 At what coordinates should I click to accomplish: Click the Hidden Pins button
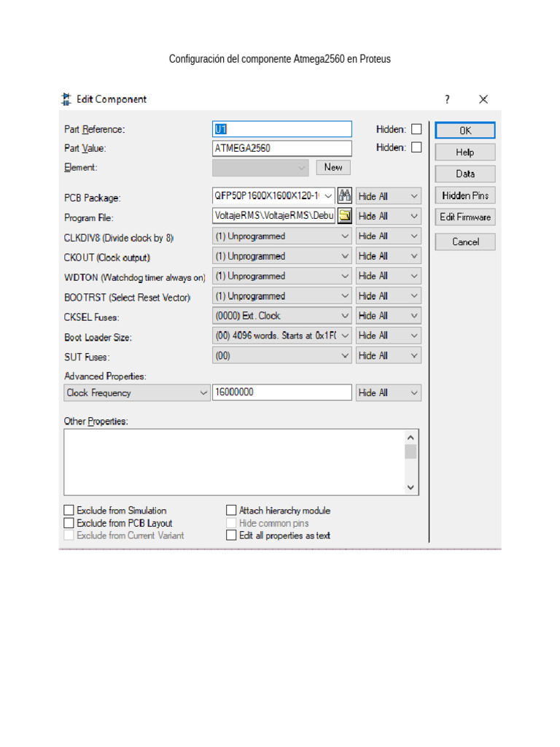[465, 196]
